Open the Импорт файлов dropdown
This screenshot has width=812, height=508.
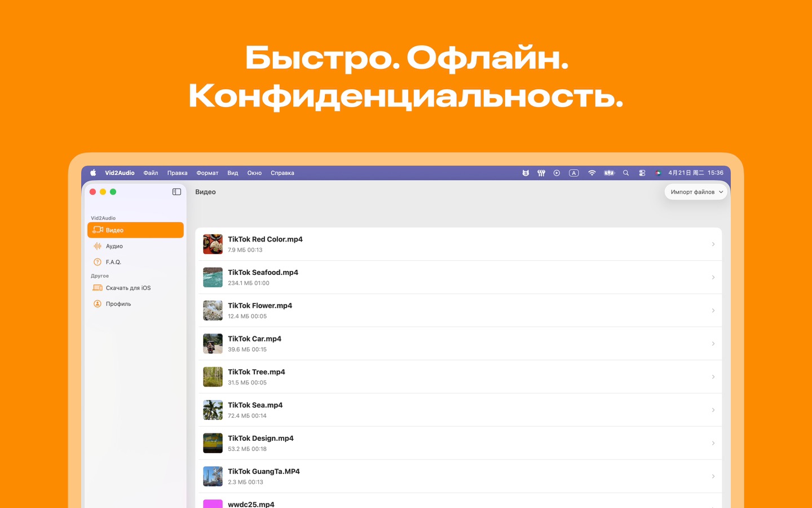[x=696, y=192]
